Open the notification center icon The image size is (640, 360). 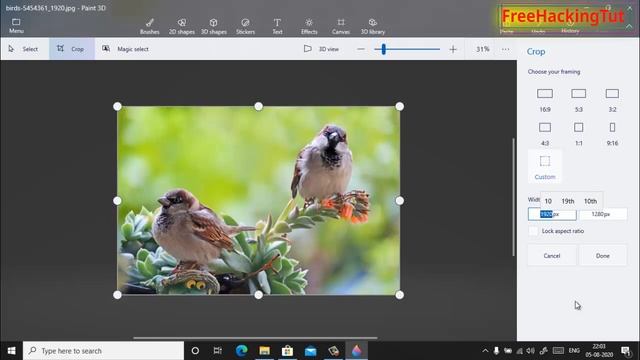(x=626, y=351)
